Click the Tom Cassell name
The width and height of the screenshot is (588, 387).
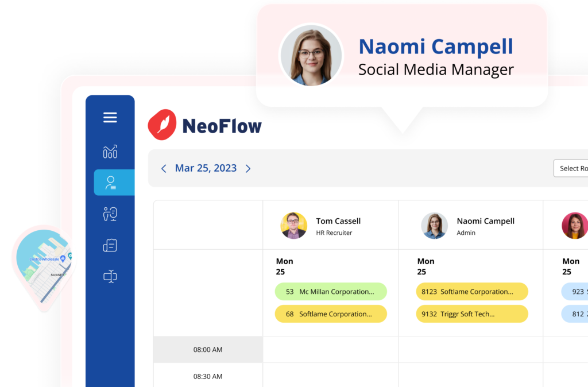pyautogui.click(x=338, y=221)
